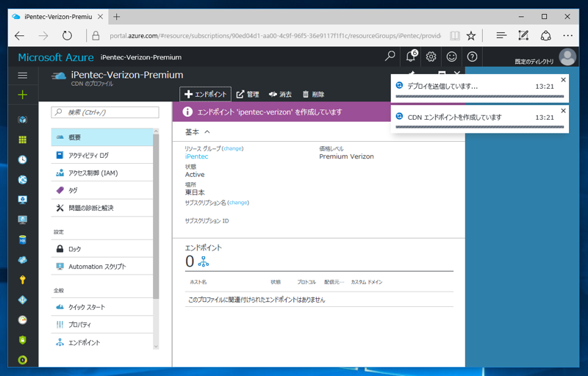Open the yellow key icon in sidebar
The image size is (588, 376).
tap(23, 280)
